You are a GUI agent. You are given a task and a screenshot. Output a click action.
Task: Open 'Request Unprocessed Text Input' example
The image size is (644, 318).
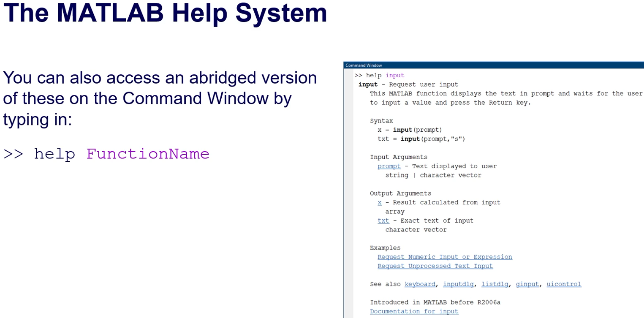(x=435, y=266)
